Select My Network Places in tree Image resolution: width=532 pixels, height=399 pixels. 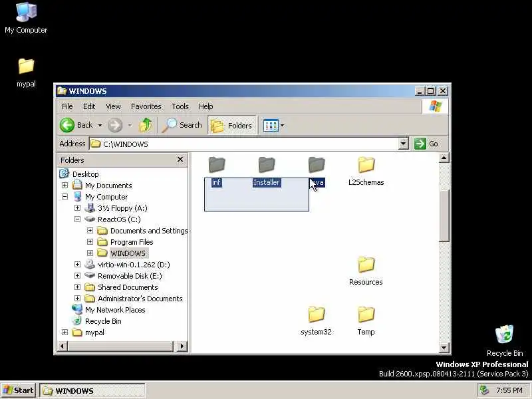[x=115, y=310]
